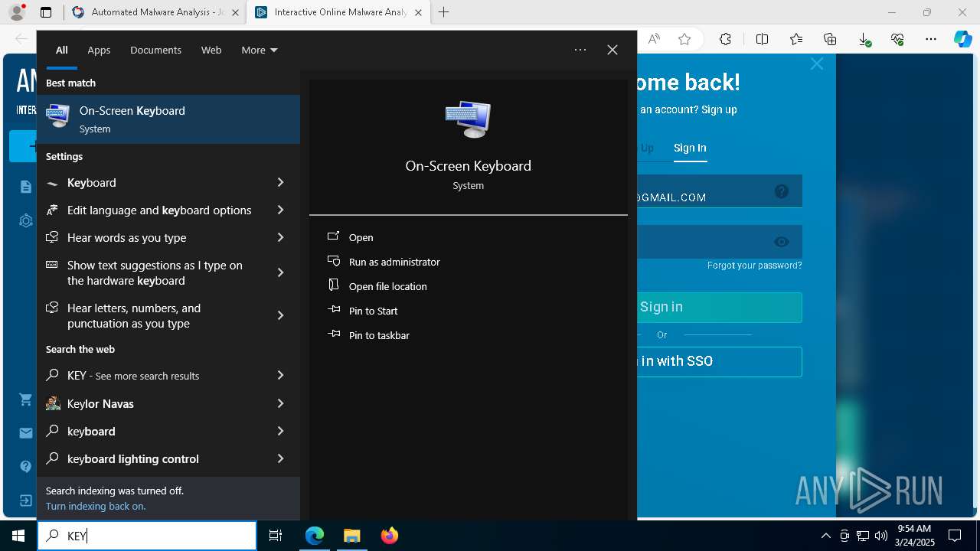This screenshot has height=551, width=980.
Task: Click the Sign up link
Action: pyautogui.click(x=719, y=109)
